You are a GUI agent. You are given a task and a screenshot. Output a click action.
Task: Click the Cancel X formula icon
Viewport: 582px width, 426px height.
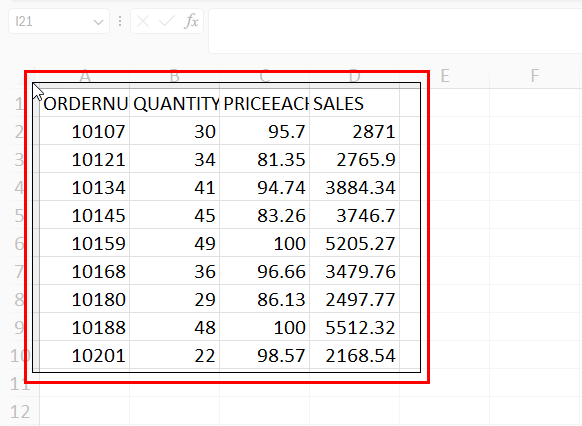143,22
